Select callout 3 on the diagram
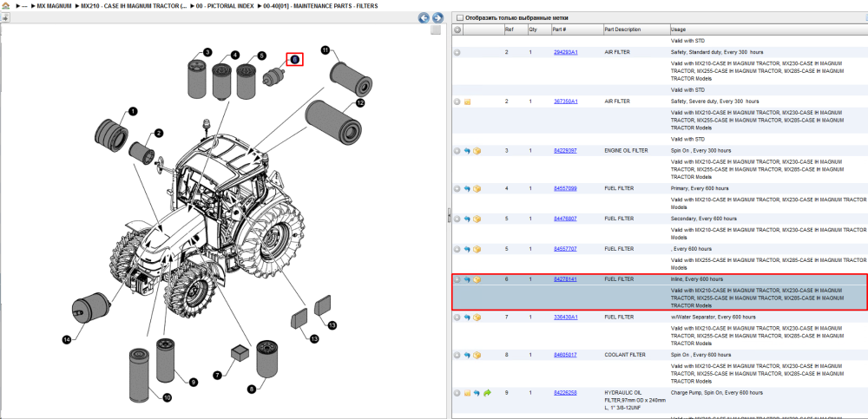The height and width of the screenshot is (419, 868). click(207, 53)
